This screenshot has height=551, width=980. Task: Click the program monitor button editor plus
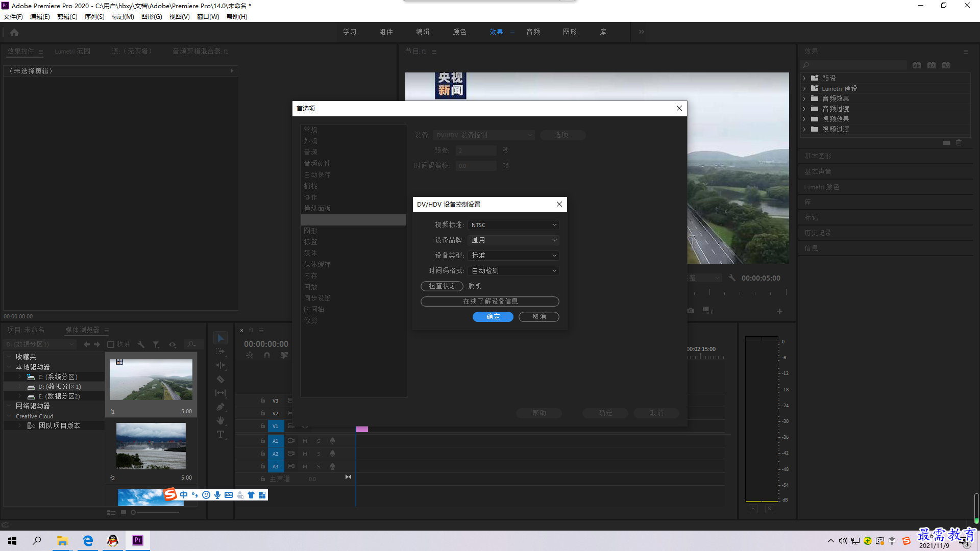click(x=779, y=311)
